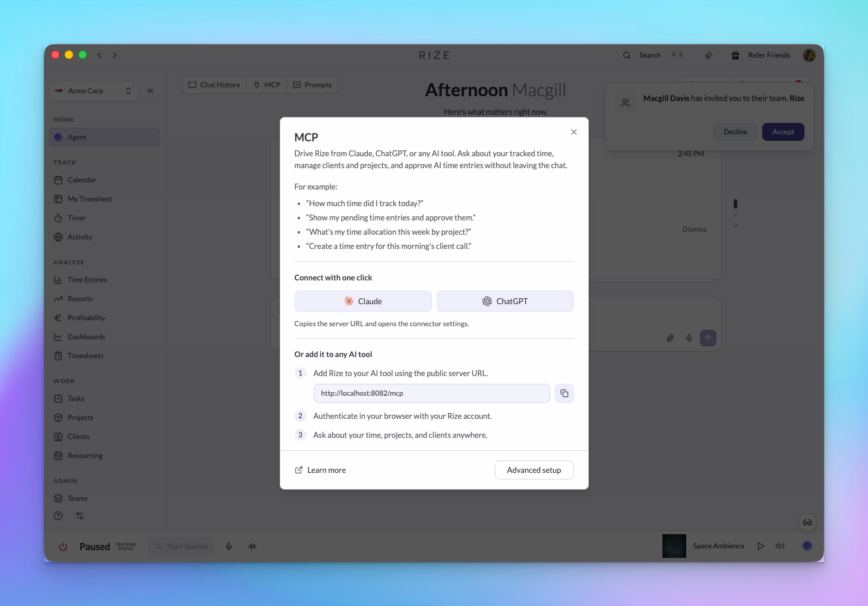Navigate back with the left arrow
The height and width of the screenshot is (606, 868).
pyautogui.click(x=99, y=55)
